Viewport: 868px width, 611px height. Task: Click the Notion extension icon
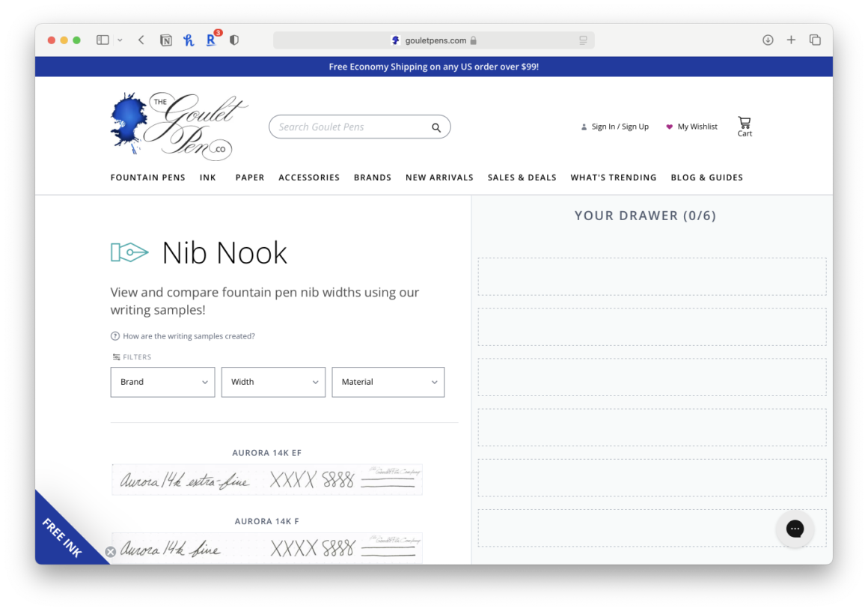tap(166, 40)
